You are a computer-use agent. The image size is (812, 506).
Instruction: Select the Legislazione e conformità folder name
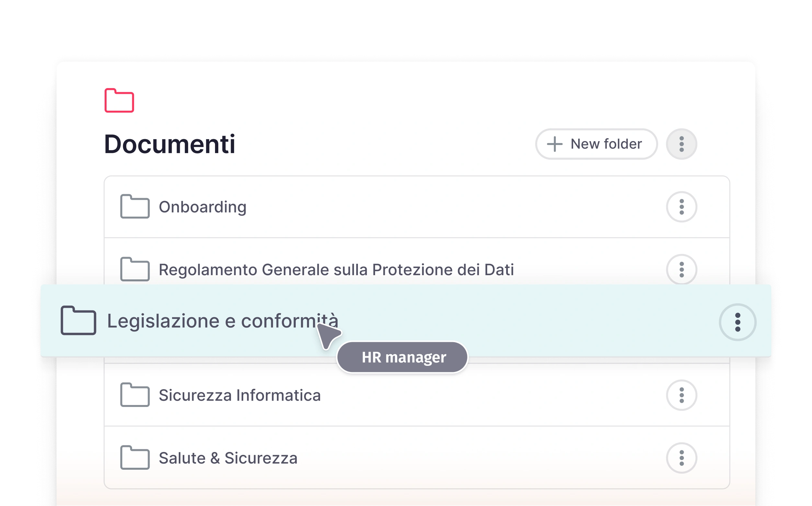(222, 321)
